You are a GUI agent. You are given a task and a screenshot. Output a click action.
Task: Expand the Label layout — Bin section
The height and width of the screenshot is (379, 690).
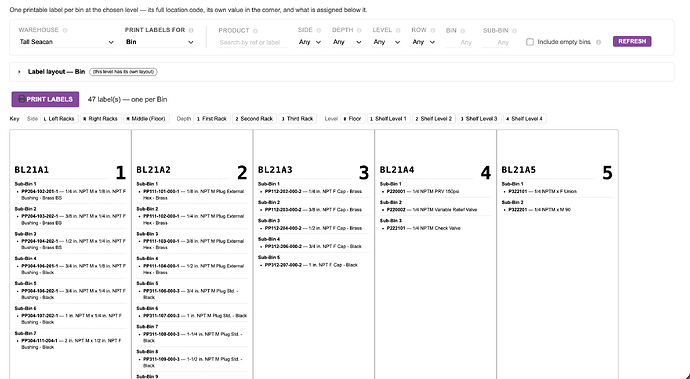[19, 72]
